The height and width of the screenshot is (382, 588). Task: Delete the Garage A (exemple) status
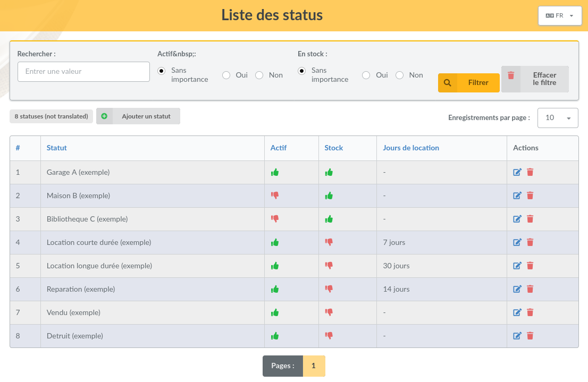[530, 172]
